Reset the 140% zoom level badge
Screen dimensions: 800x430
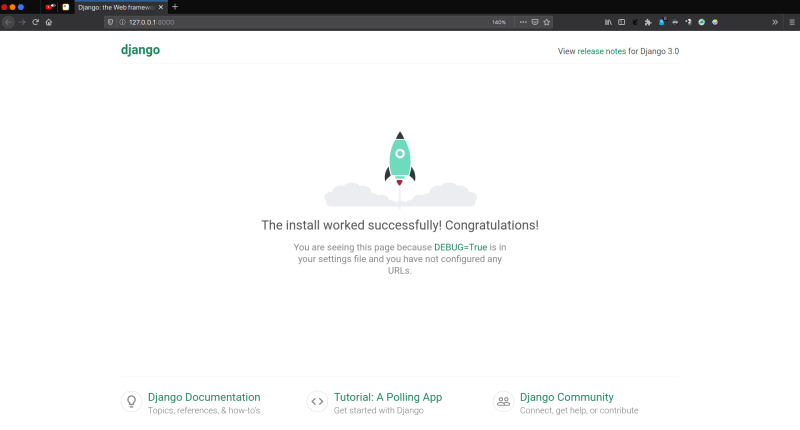498,22
